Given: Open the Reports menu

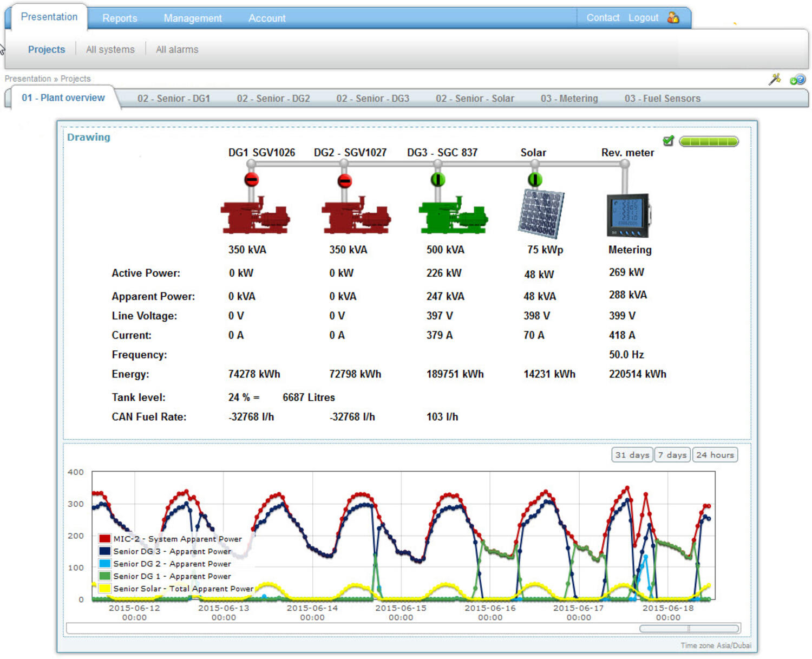Looking at the screenshot, I should tap(120, 18).
